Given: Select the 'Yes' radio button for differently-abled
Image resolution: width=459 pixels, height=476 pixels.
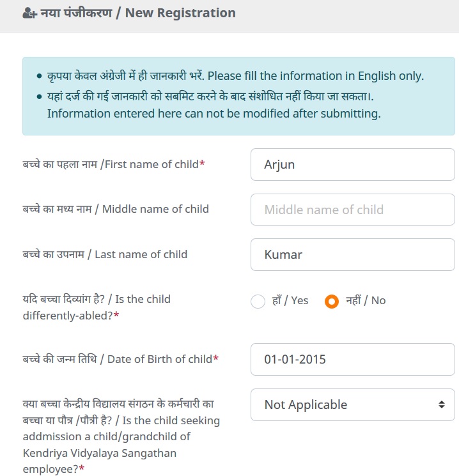Looking at the screenshot, I should point(258,301).
